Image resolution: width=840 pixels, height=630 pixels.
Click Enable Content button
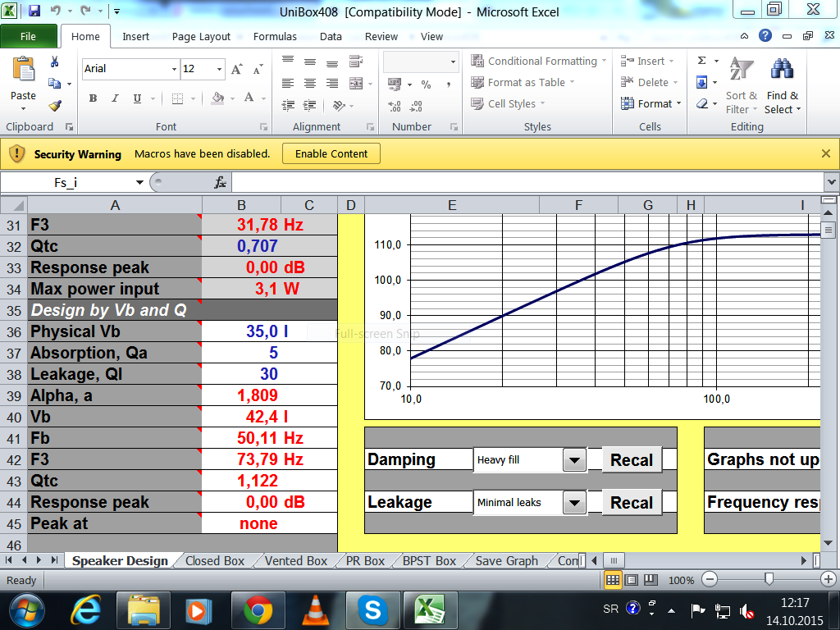[x=331, y=153]
